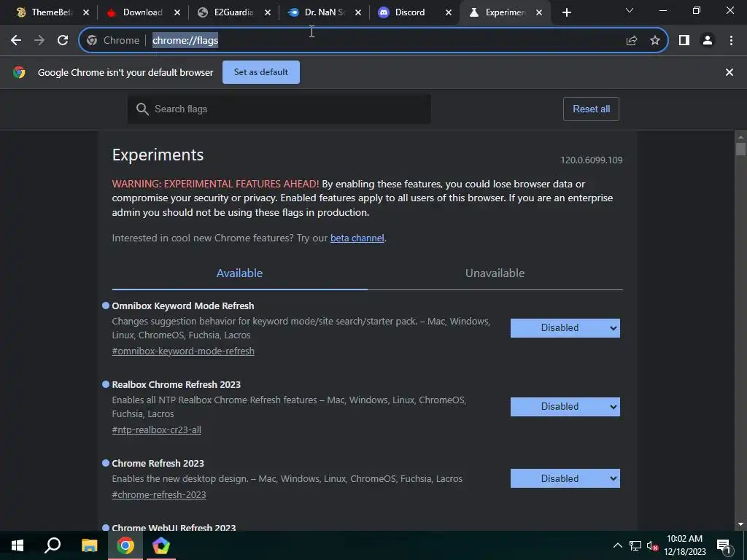747x560 pixels.
Task: Open Realbox Chrome Refresh 2023 dropdown
Action: (x=565, y=407)
